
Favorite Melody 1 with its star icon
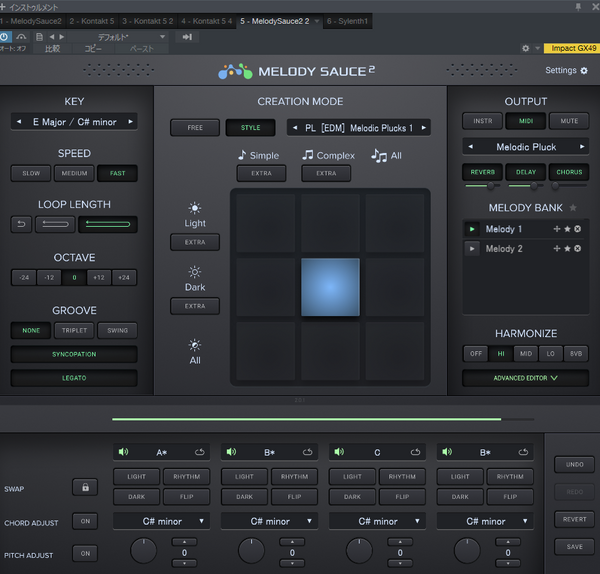coord(567,229)
